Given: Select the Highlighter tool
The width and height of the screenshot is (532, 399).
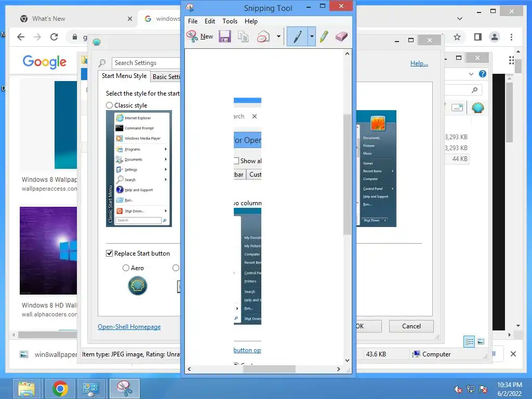Looking at the screenshot, I should (324, 36).
